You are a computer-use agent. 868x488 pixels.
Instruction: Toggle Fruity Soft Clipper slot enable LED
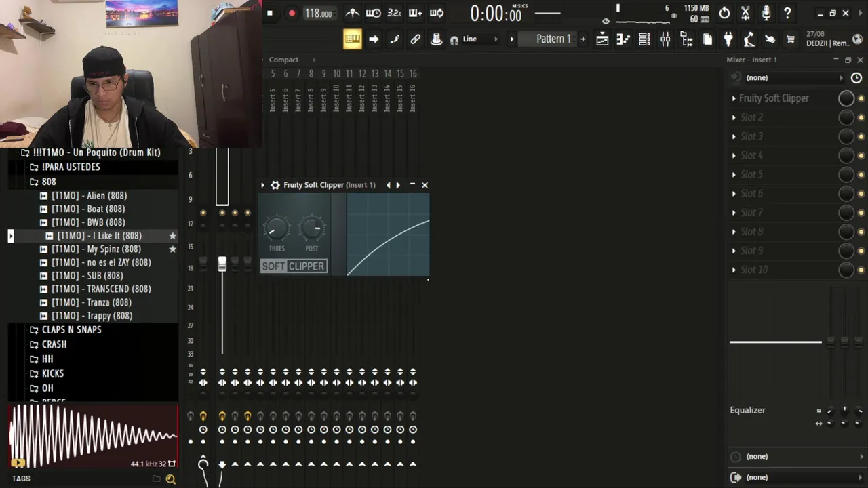[x=861, y=99]
